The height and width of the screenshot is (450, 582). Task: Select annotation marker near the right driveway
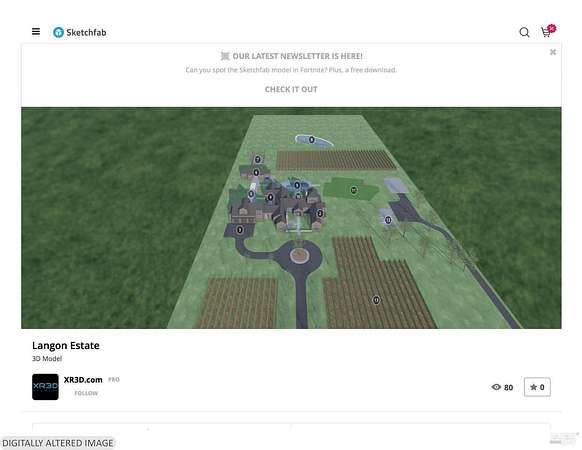click(x=388, y=220)
